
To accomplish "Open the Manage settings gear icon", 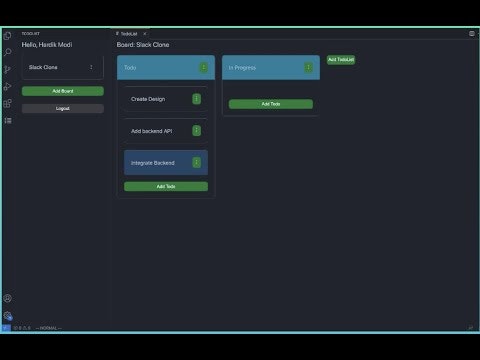I will tap(7, 315).
